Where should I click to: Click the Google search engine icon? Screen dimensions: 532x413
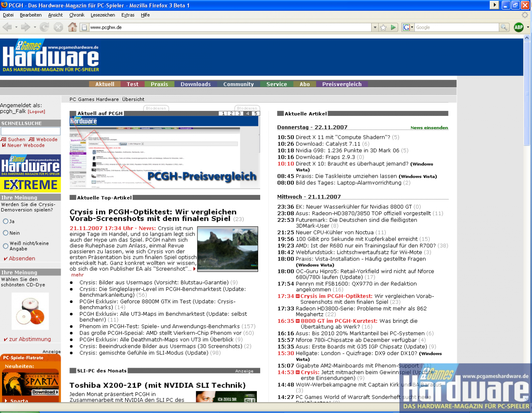(406, 27)
